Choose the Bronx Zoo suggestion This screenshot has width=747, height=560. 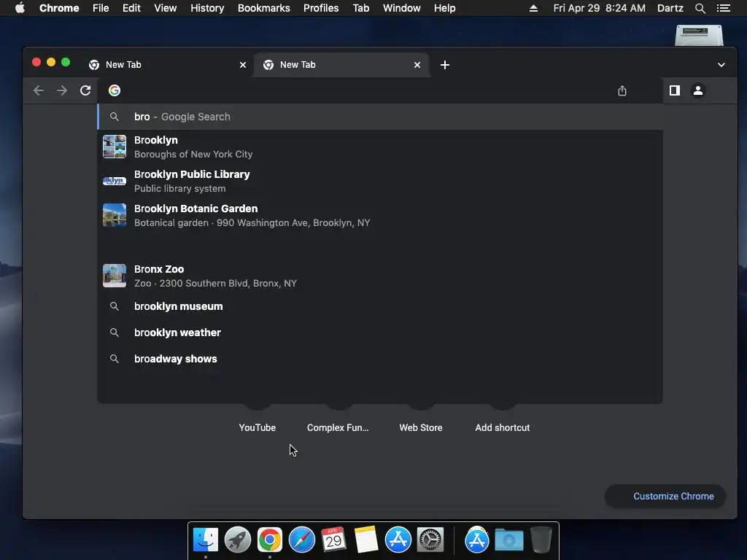(x=380, y=276)
